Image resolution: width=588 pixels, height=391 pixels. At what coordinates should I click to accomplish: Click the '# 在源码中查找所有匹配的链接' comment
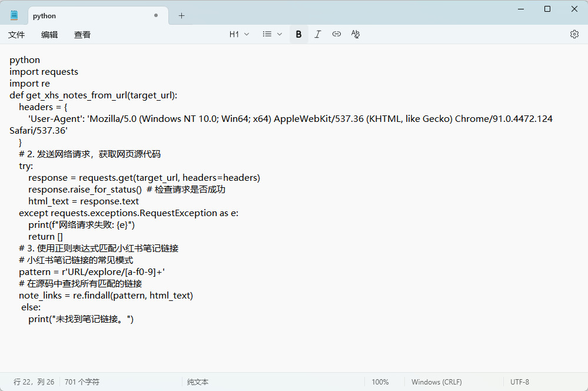tap(81, 284)
